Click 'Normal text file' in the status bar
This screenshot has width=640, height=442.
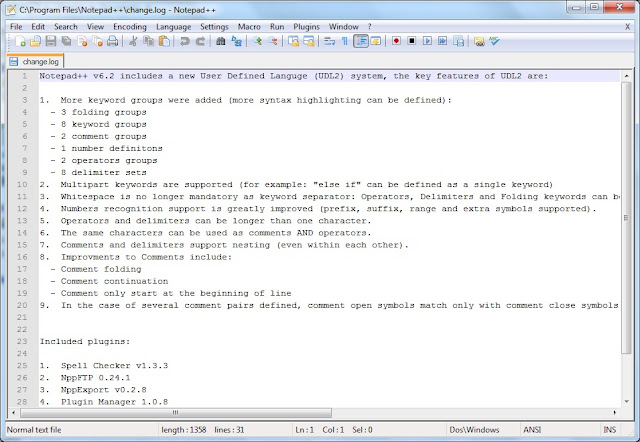click(x=34, y=430)
